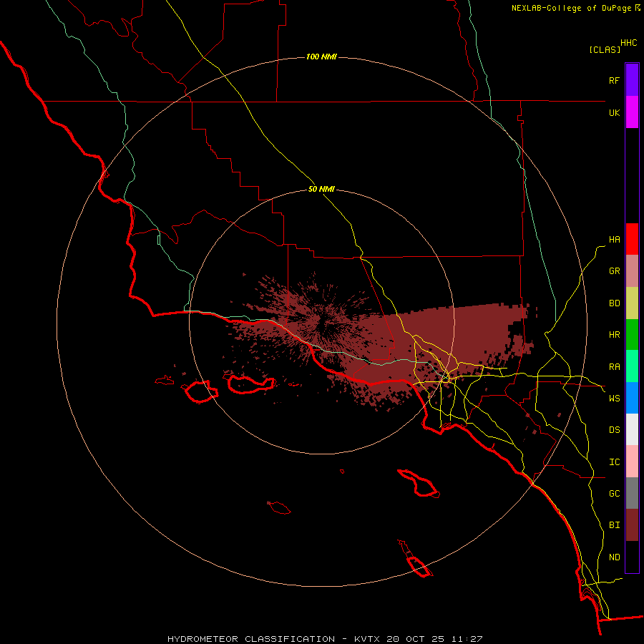Click the HR green legend swatch
Image resolution: width=644 pixels, height=644 pixels.
pos(632,335)
